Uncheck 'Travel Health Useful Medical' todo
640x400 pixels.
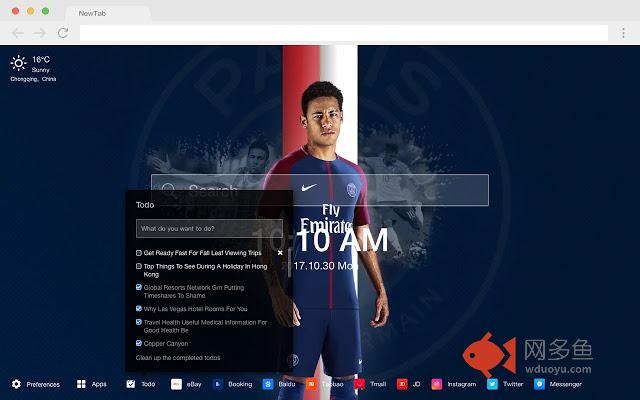click(139, 322)
